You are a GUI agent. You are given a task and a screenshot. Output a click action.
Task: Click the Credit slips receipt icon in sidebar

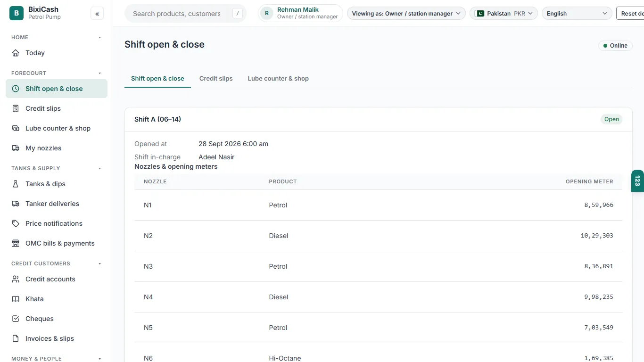click(16, 108)
